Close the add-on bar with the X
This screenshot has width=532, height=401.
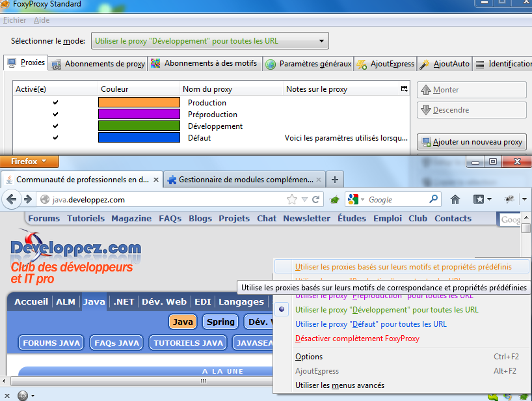coord(7,396)
